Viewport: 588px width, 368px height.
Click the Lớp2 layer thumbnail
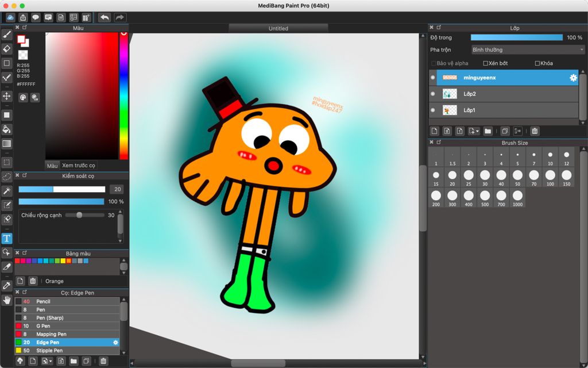point(450,94)
